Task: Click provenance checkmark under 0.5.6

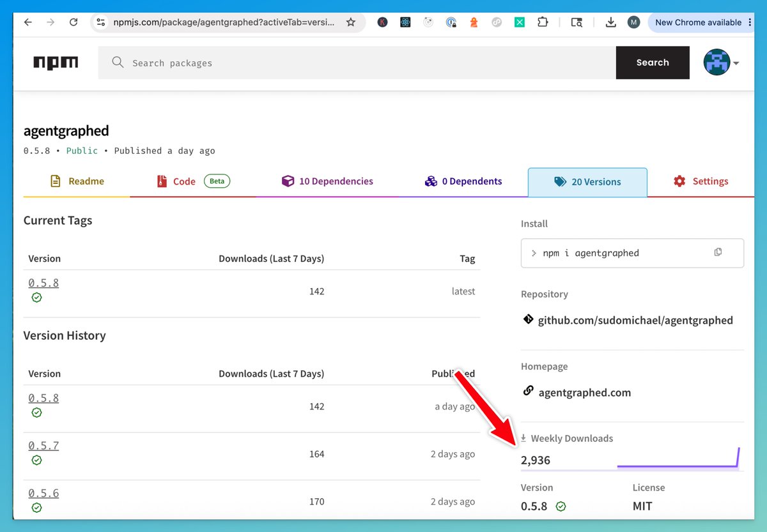Action: click(36, 508)
